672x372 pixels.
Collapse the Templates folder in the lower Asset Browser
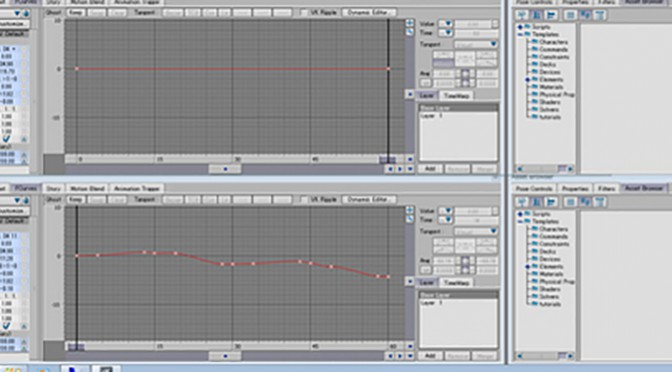(521, 222)
